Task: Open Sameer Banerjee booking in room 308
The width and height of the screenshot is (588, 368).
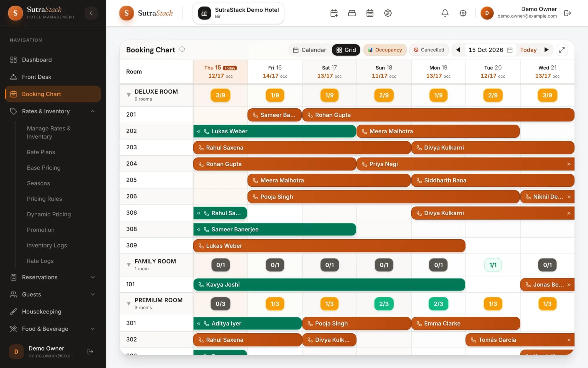Action: coord(275,229)
